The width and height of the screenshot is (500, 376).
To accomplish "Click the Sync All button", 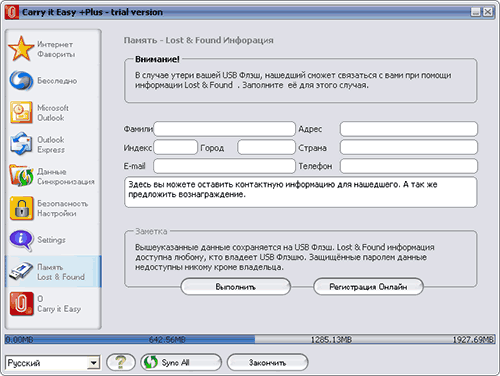I will (181, 362).
